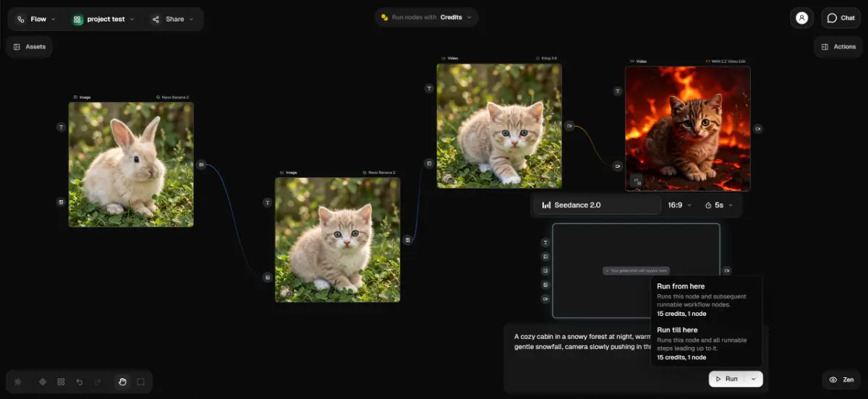Select the rabbit image thumbnail

click(x=131, y=164)
